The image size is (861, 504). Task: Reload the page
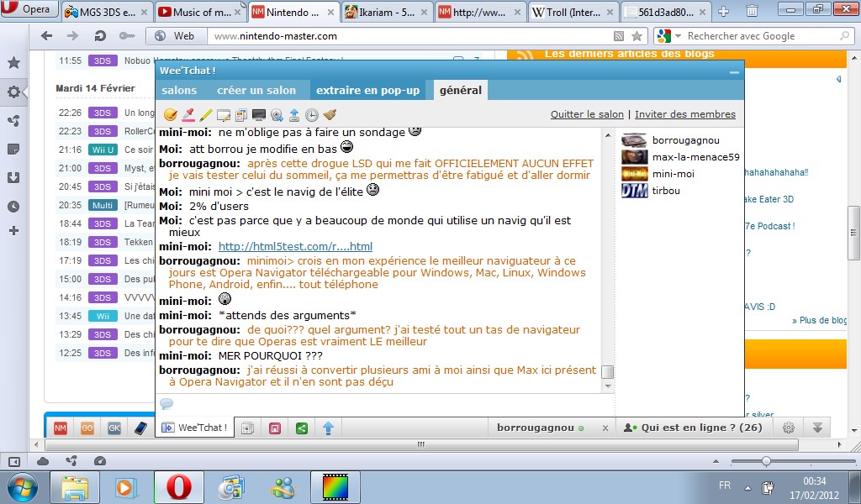tap(100, 36)
